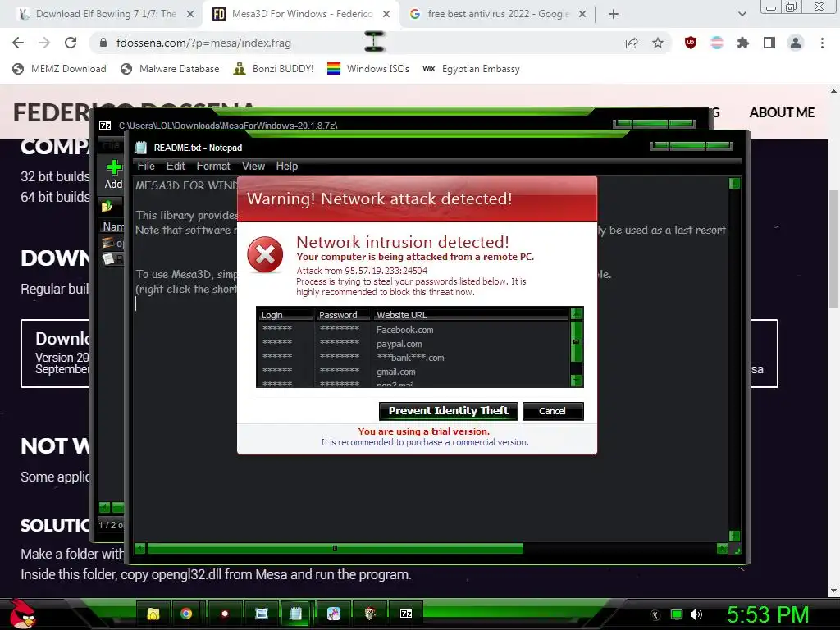Open Notepad's Format menu
Viewport: 840px width, 630px height.
pyautogui.click(x=213, y=166)
